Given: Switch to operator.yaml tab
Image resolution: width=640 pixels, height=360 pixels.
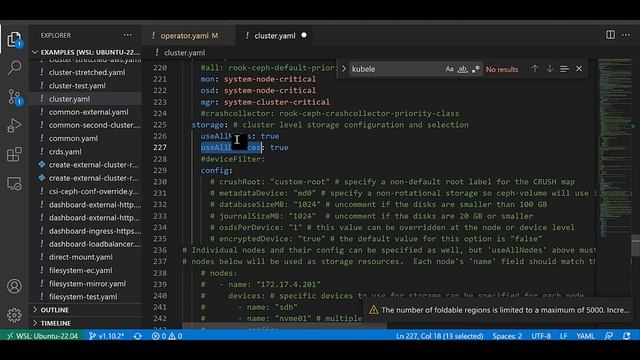Looking at the screenshot, I should pyautogui.click(x=189, y=36).
